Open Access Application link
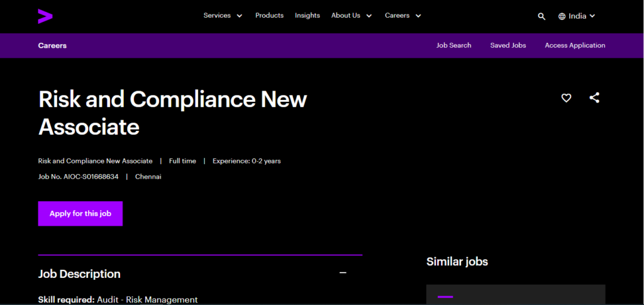The height and width of the screenshot is (305, 644). click(x=575, y=45)
